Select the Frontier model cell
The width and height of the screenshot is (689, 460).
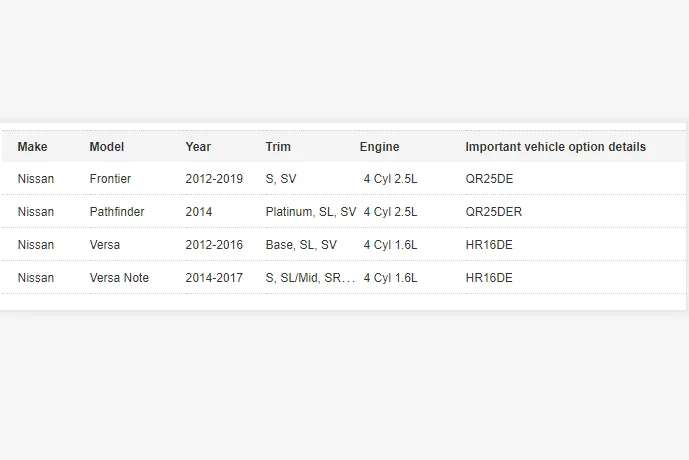110,179
